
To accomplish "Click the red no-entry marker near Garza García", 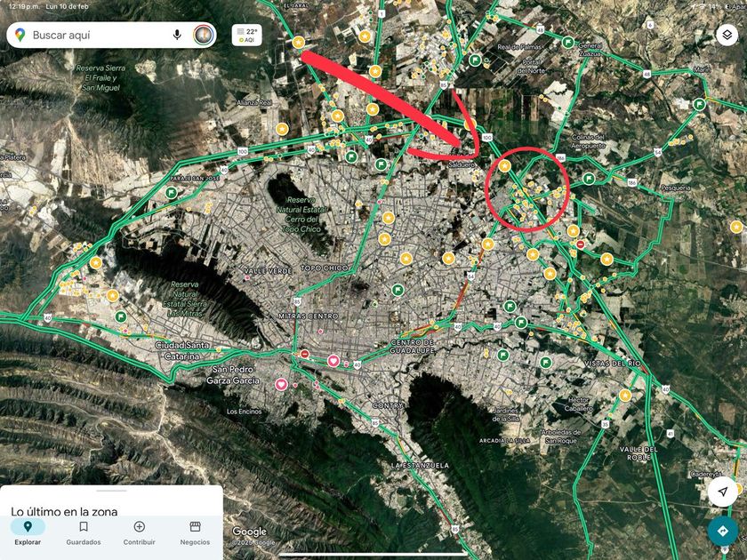I will tap(305, 355).
